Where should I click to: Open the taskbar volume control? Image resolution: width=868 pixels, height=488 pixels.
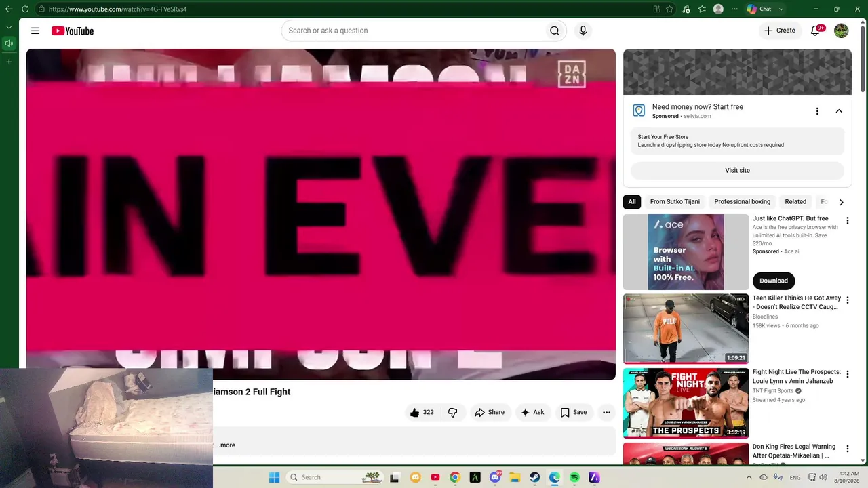click(823, 477)
